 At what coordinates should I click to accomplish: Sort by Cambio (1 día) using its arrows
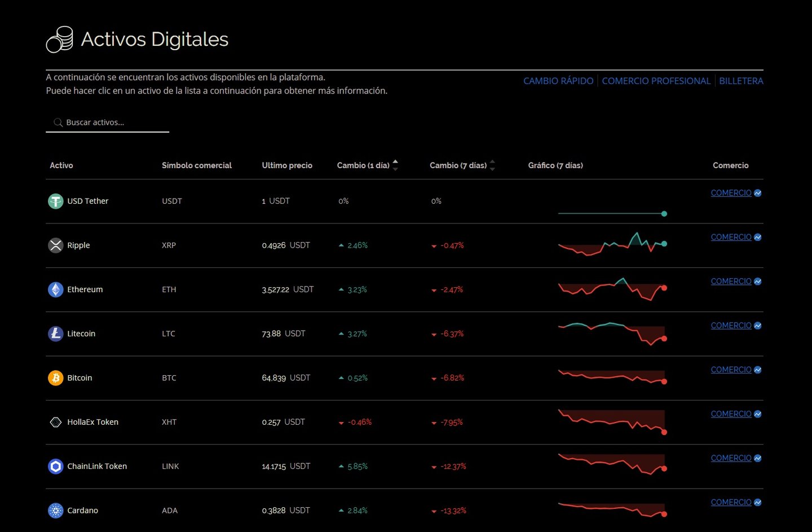[395, 165]
